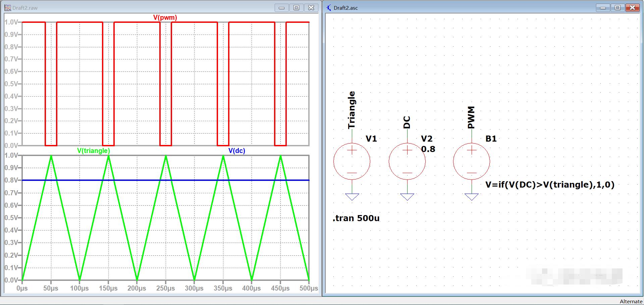Maximize the Draft2.asc window

(618, 7)
